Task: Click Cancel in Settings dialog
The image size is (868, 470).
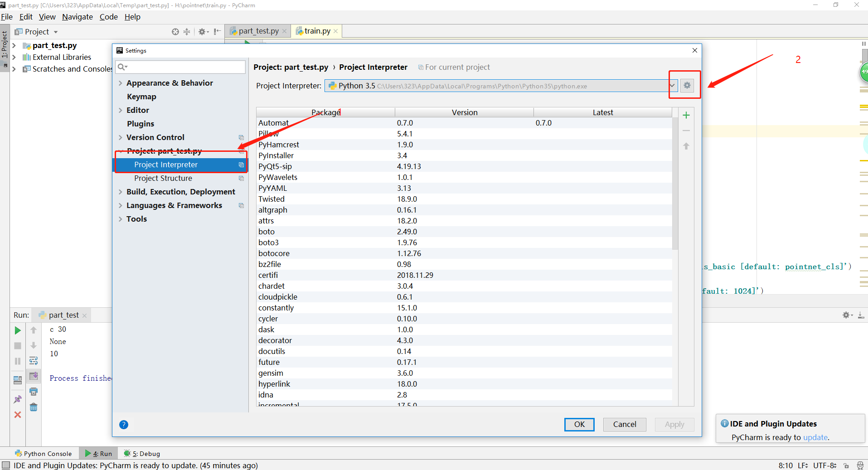Action: click(x=625, y=424)
